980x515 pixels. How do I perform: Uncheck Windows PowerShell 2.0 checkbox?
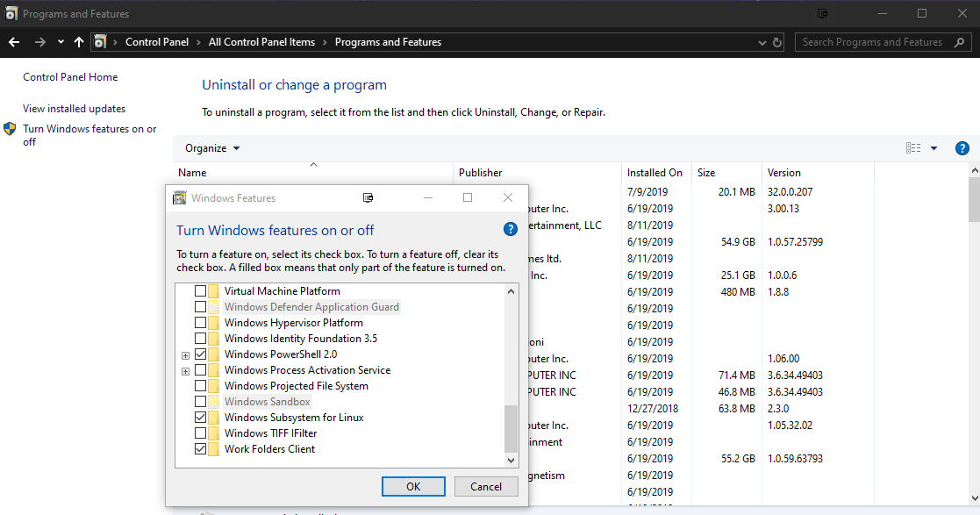[200, 354]
